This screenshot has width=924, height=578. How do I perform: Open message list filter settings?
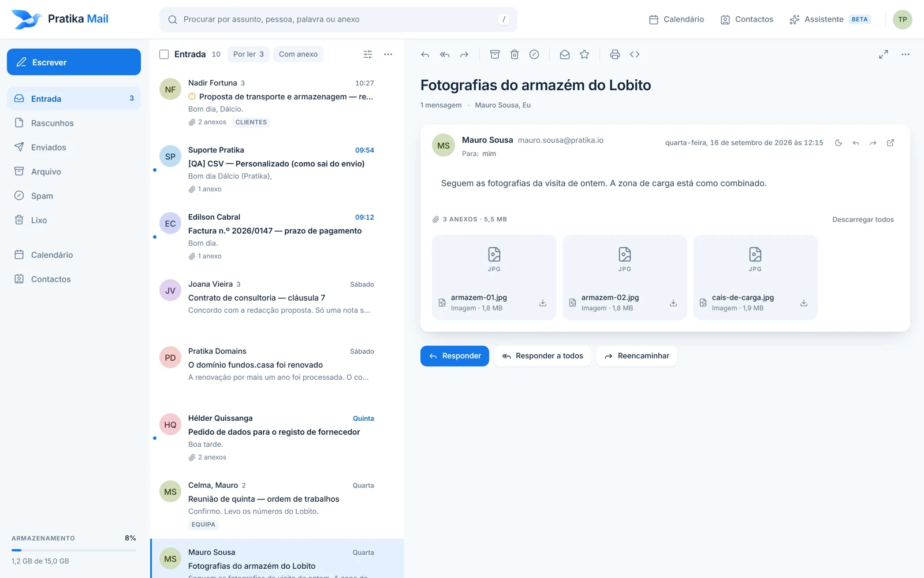coord(368,54)
